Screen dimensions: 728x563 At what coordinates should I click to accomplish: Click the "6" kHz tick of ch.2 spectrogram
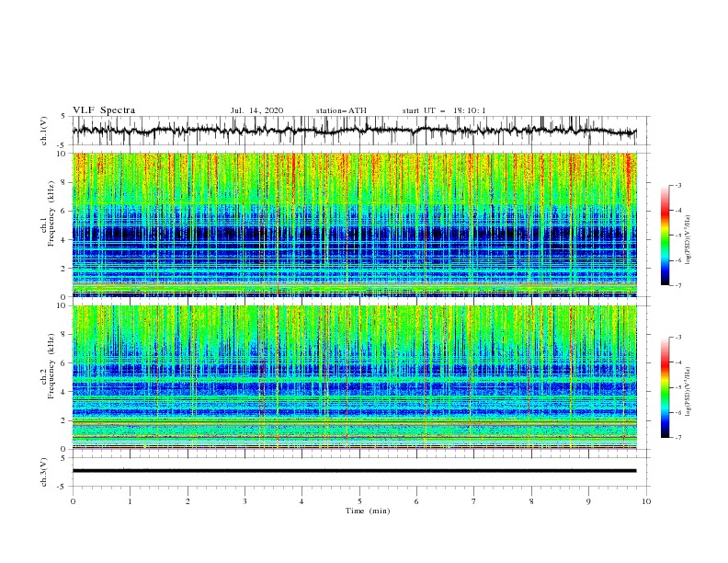tap(64, 363)
